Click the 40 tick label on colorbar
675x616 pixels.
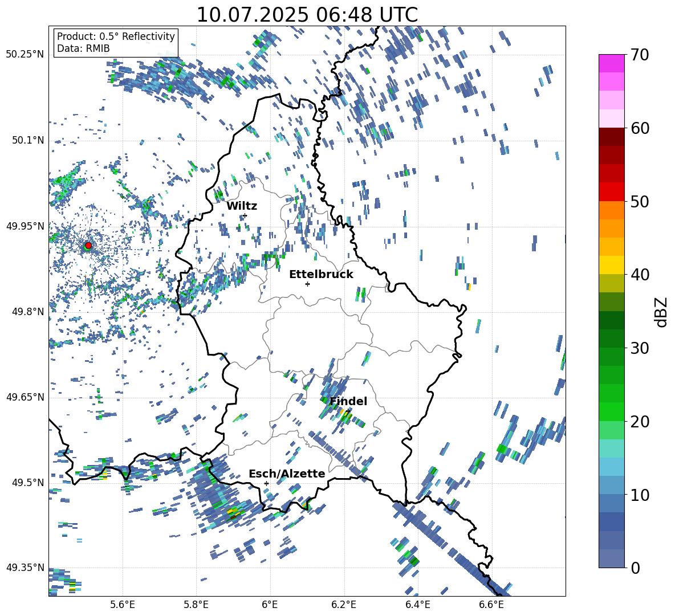pos(639,275)
